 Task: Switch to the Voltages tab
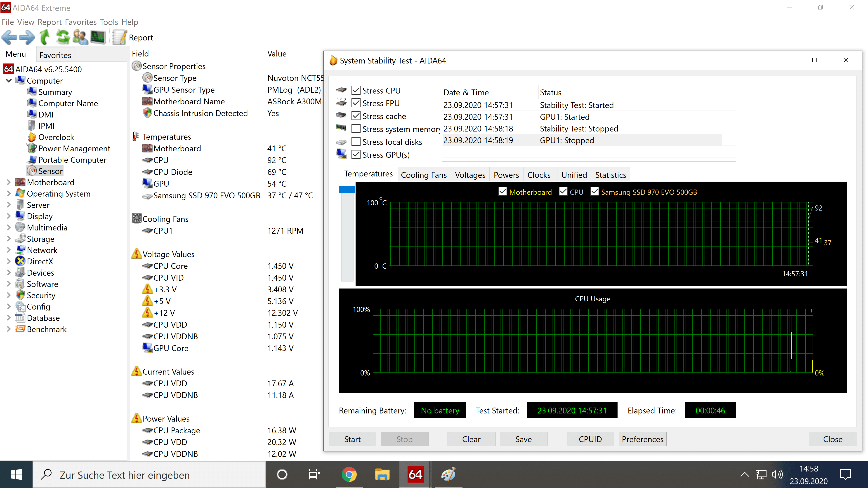coord(470,175)
